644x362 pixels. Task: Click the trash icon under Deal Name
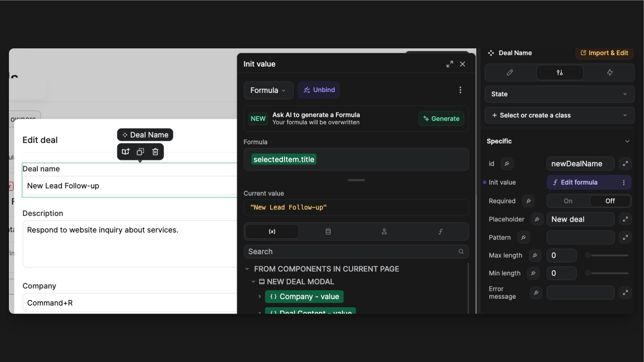click(155, 152)
